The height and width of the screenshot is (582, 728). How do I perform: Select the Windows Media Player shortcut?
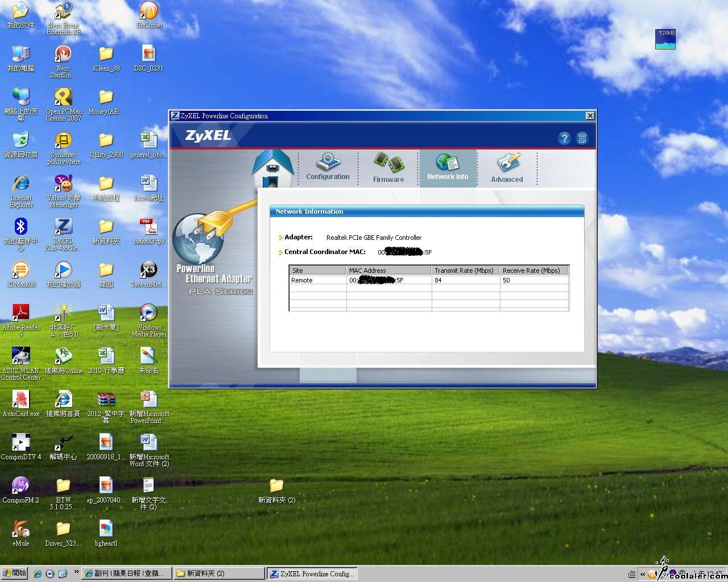(148, 321)
